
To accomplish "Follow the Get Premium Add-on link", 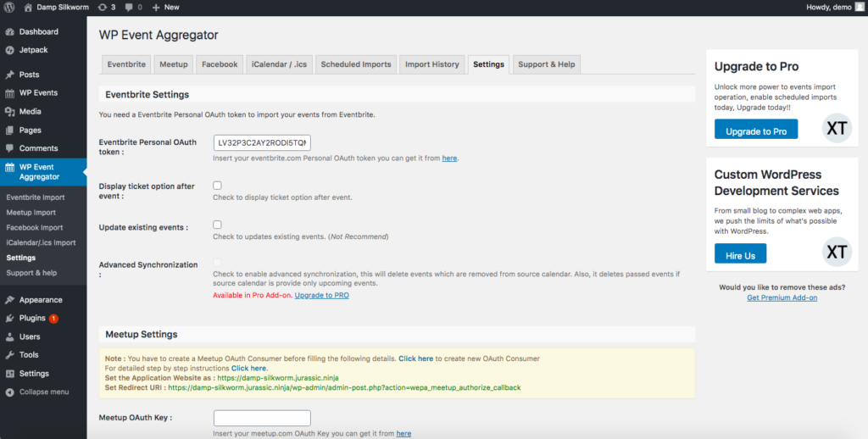I will pos(782,297).
